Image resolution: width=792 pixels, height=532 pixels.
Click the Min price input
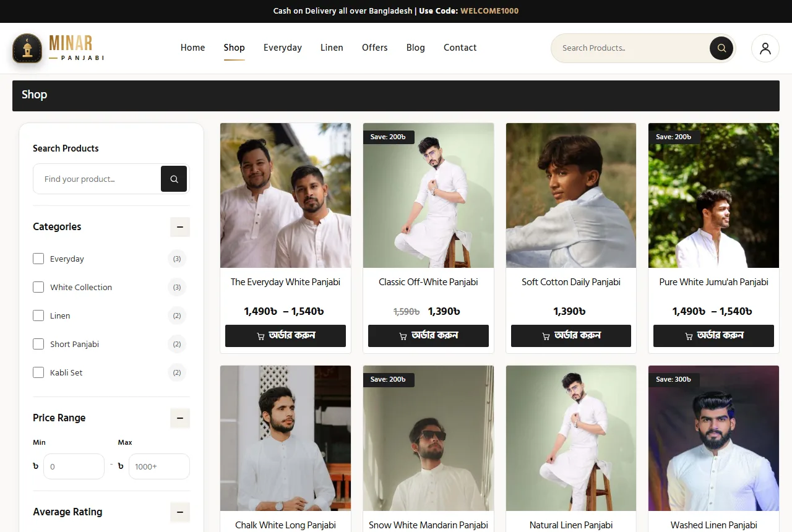[x=74, y=466]
